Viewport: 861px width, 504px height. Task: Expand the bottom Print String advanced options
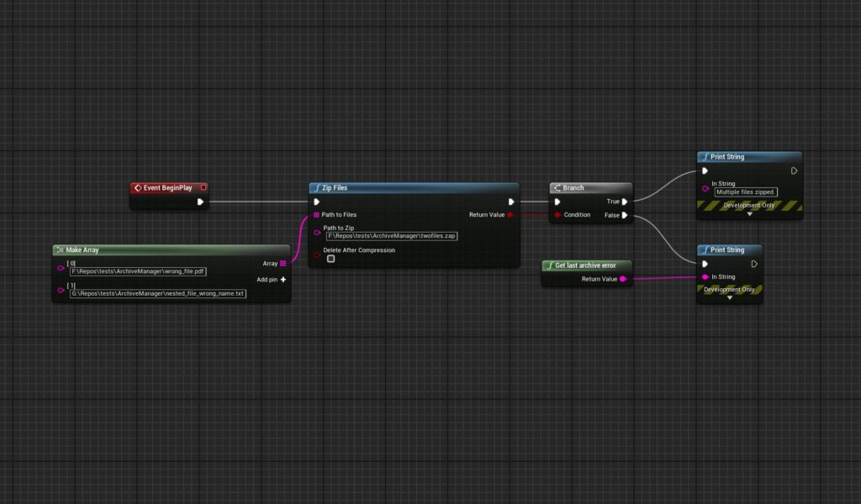pos(730,298)
